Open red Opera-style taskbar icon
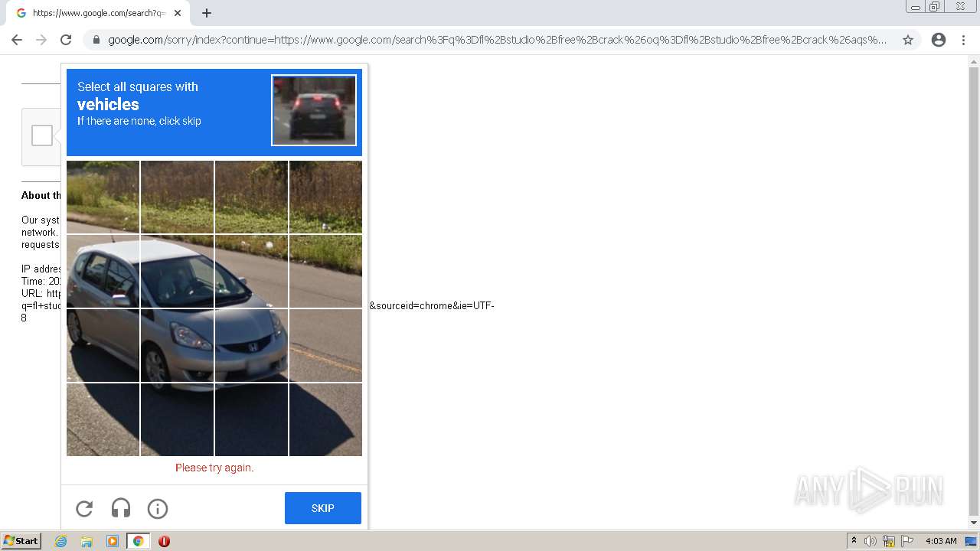 (x=164, y=541)
